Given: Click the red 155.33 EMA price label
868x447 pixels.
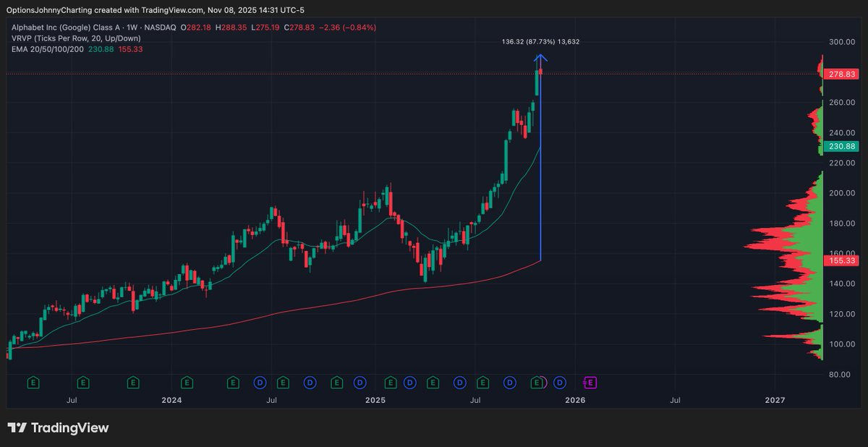Looking at the screenshot, I should click(843, 260).
